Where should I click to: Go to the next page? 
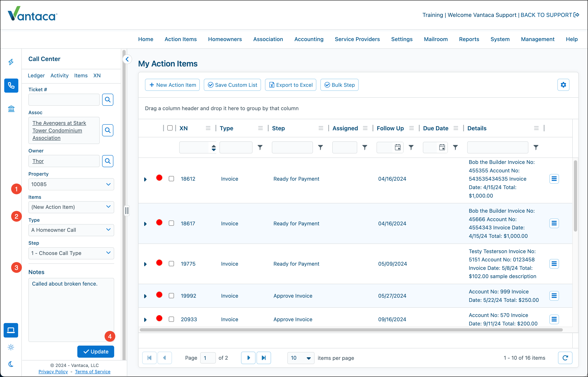pyautogui.click(x=248, y=358)
